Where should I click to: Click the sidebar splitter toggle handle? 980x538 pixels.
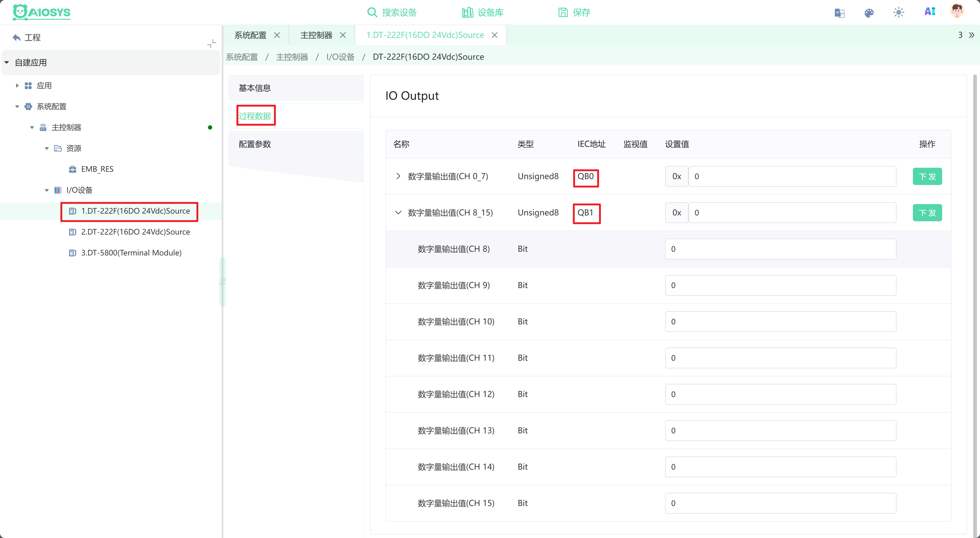click(x=223, y=282)
